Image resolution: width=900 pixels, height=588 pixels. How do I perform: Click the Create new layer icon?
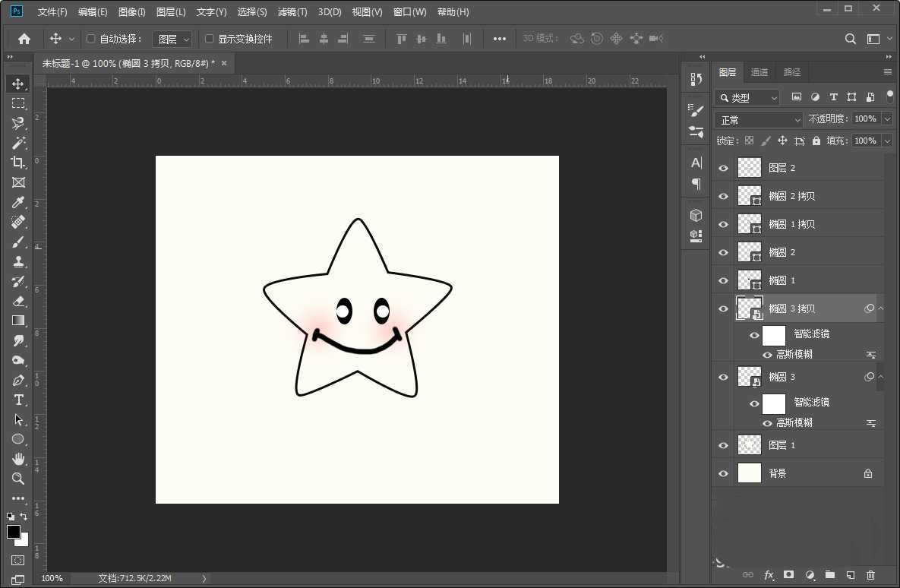pyautogui.click(x=850, y=575)
